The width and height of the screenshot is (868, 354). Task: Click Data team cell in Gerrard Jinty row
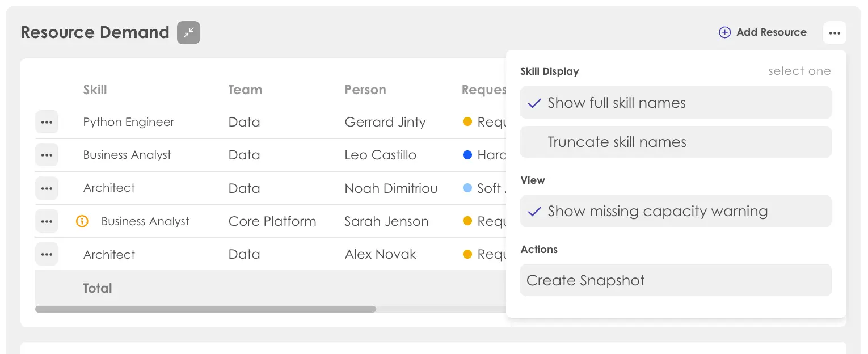244,122
